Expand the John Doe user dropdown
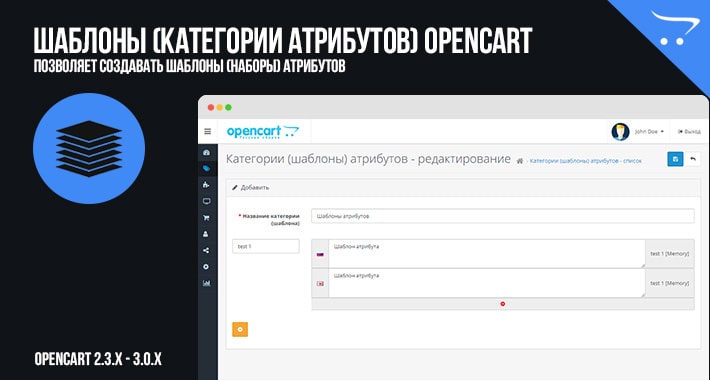The height and width of the screenshot is (380, 710). (x=649, y=131)
